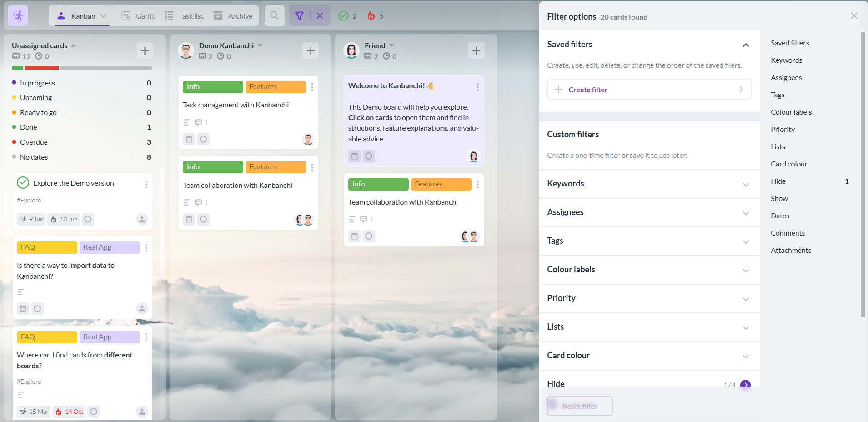Click green Info label on Task management card

pos(212,87)
